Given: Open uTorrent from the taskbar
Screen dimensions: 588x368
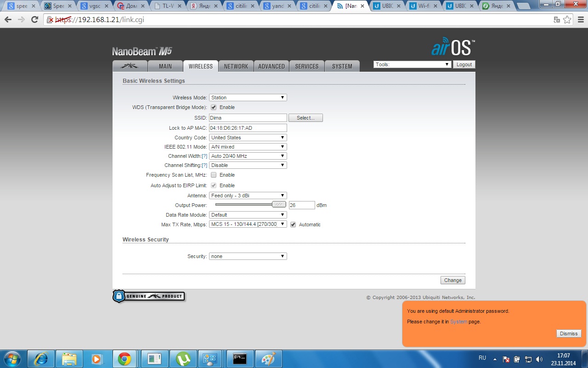Looking at the screenshot, I should (184, 359).
